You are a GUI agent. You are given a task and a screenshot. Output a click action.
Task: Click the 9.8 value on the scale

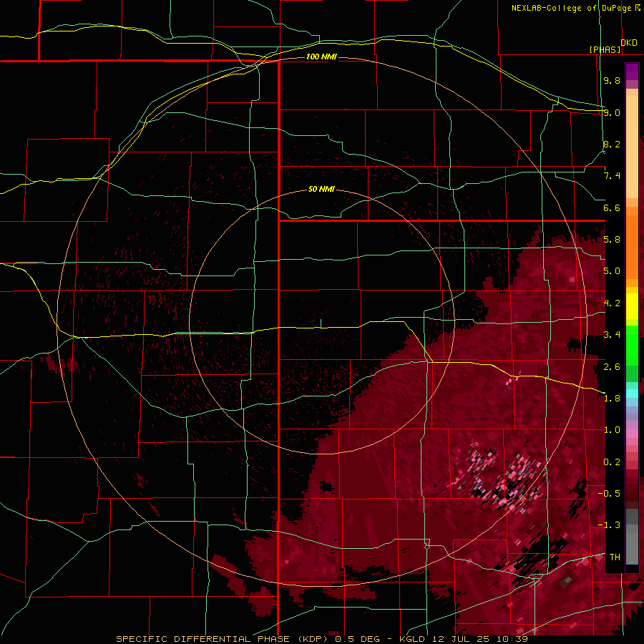[612, 80]
